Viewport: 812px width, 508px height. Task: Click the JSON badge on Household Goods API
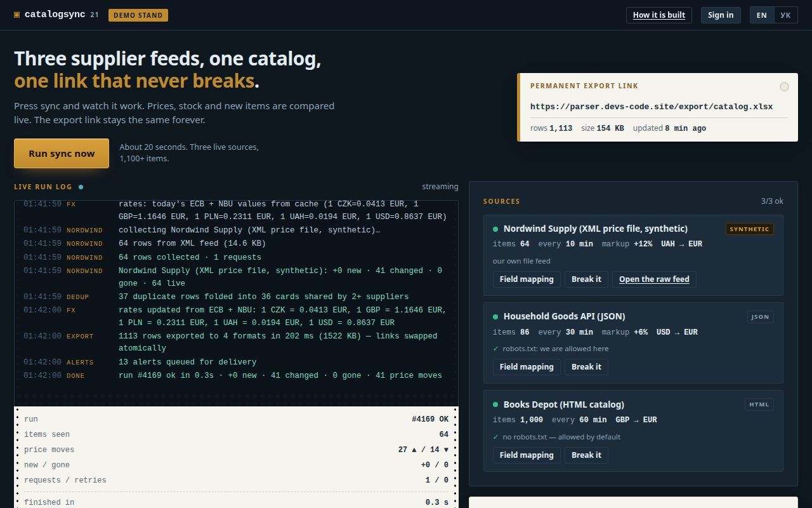(x=760, y=317)
